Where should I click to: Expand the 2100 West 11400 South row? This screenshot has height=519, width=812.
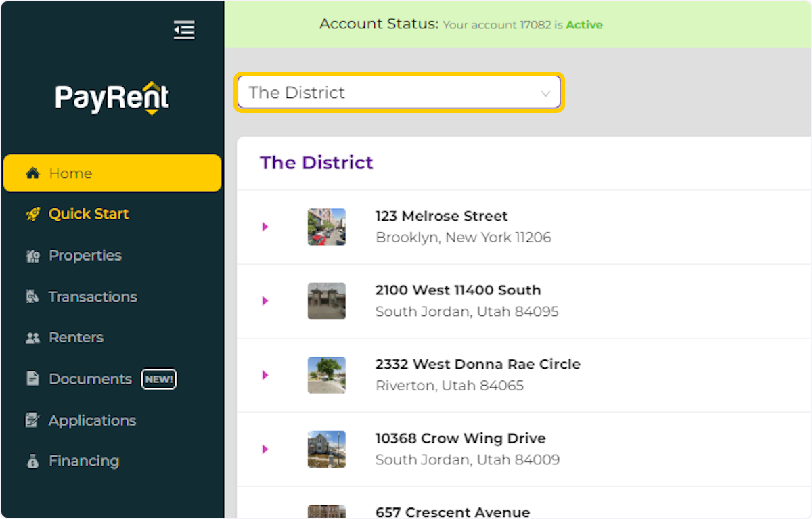click(265, 300)
